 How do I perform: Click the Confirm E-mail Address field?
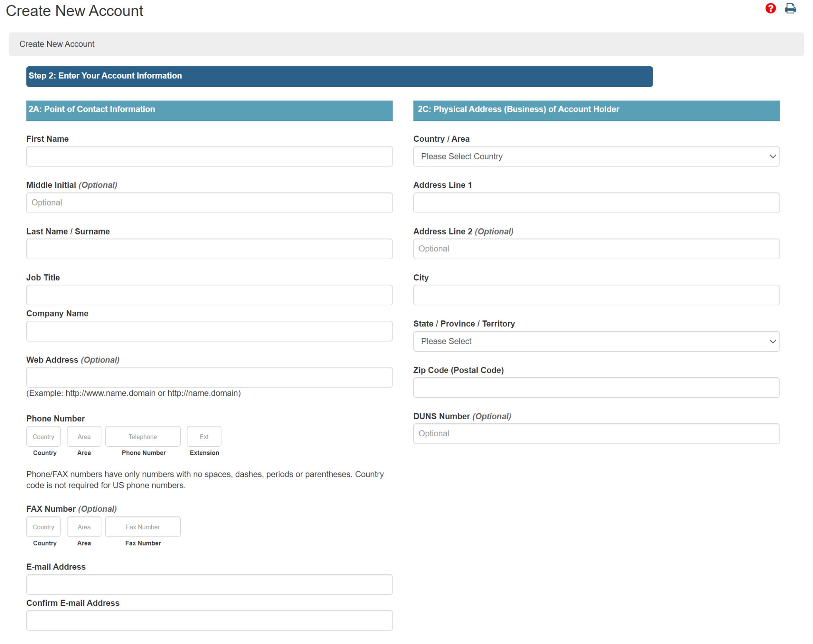pyautogui.click(x=209, y=620)
